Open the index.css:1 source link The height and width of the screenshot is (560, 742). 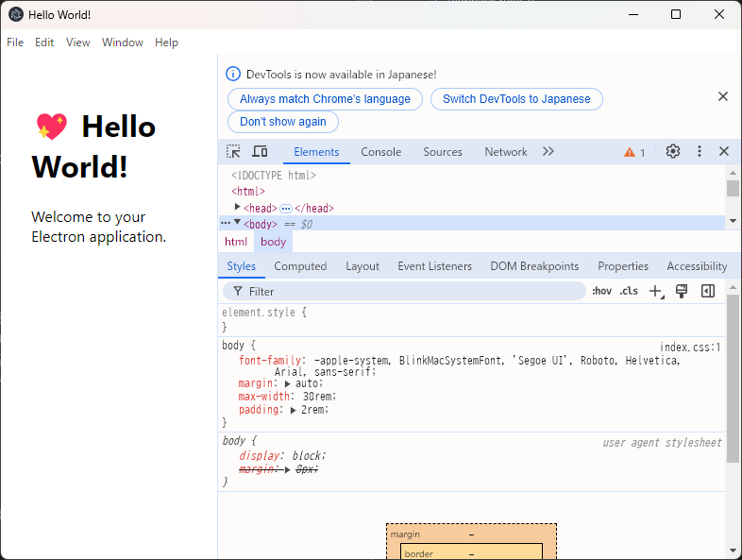pyautogui.click(x=690, y=348)
